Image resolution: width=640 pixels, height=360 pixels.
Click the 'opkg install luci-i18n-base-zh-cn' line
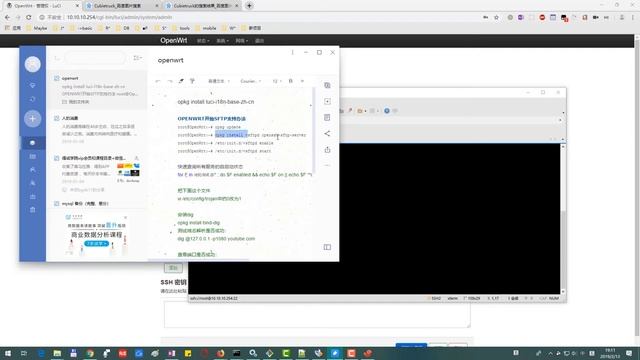(x=216, y=102)
